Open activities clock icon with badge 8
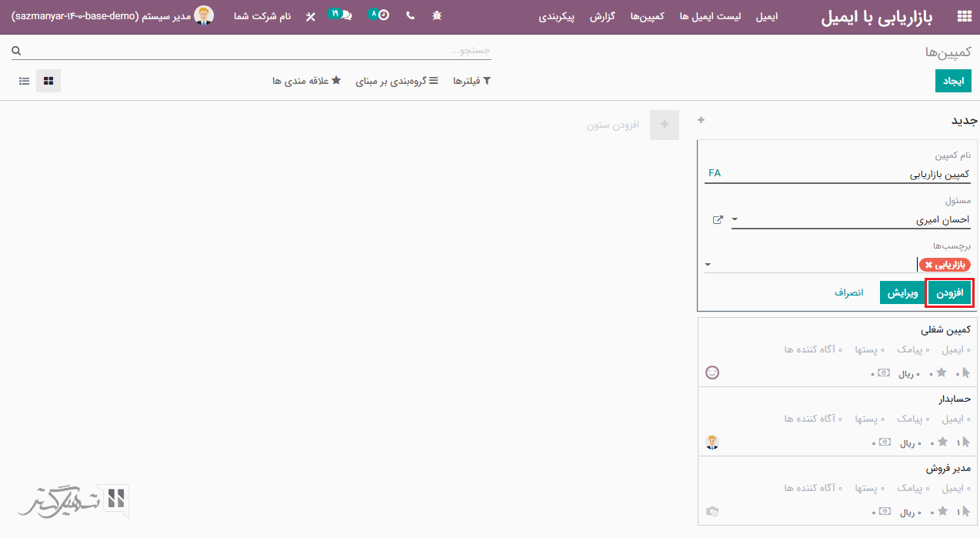980x538 pixels. coord(379,15)
